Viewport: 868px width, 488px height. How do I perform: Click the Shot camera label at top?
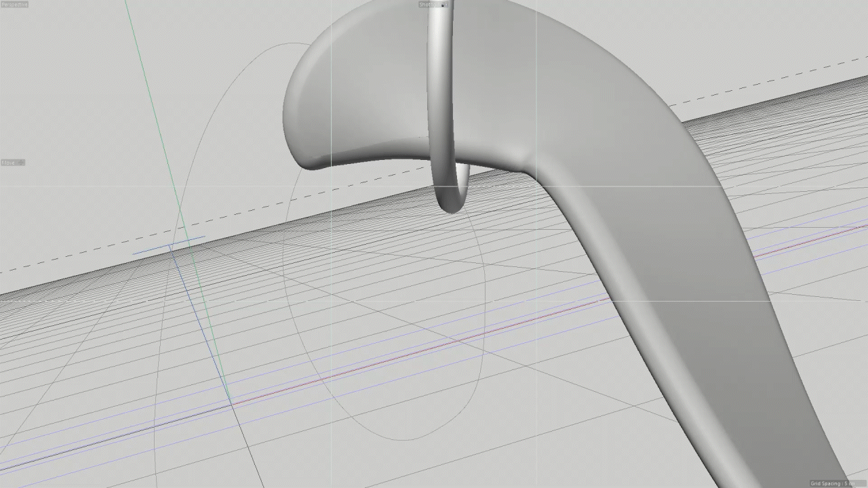433,4
